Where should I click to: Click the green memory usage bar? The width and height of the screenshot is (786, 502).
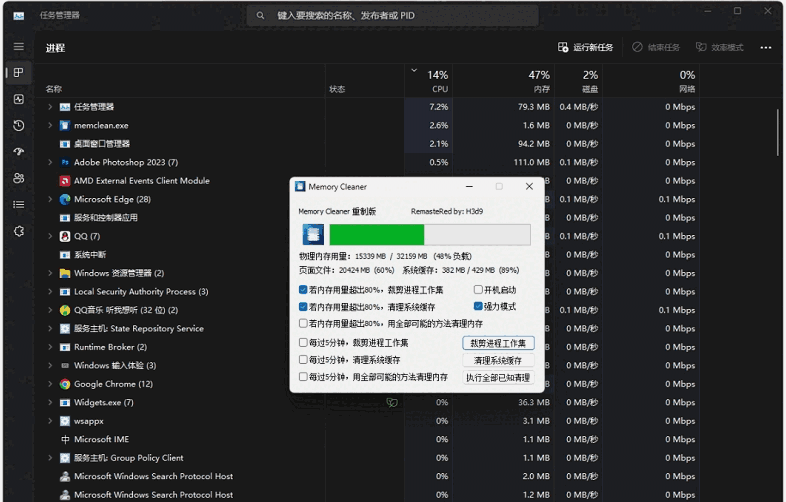tap(377, 235)
